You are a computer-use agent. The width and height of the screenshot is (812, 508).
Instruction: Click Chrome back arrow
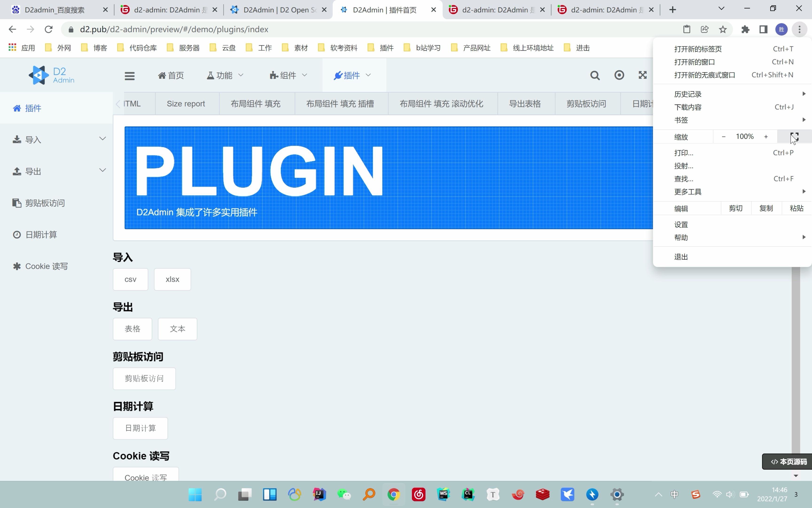(x=12, y=29)
